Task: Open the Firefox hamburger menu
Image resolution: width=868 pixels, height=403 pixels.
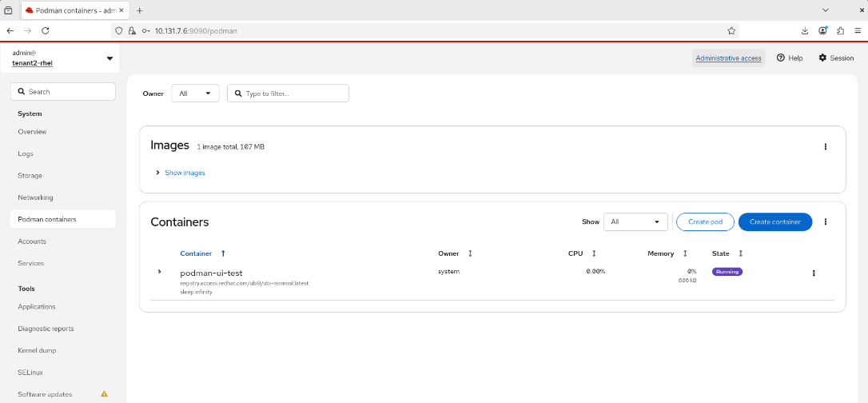Action: point(858,31)
